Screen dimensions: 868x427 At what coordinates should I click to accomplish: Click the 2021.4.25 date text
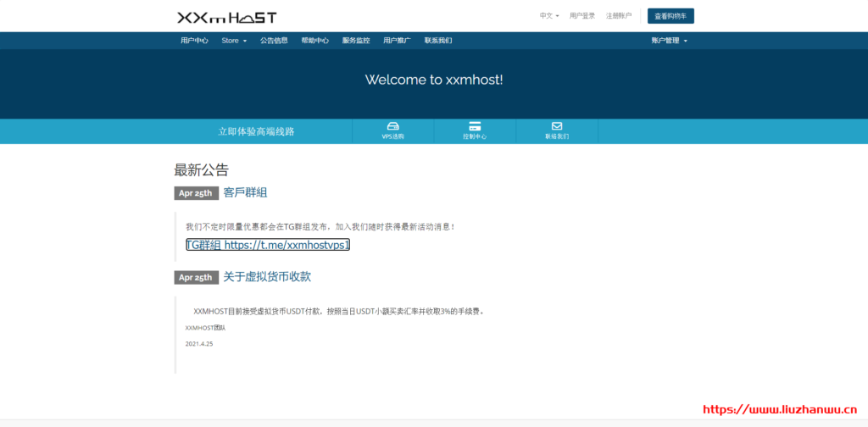pyautogui.click(x=199, y=343)
